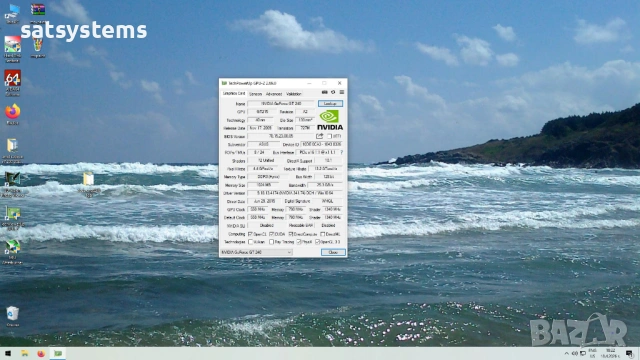Toggle the CUDA checkbox
Screen dimensions: 640x360
pyautogui.click(x=271, y=234)
